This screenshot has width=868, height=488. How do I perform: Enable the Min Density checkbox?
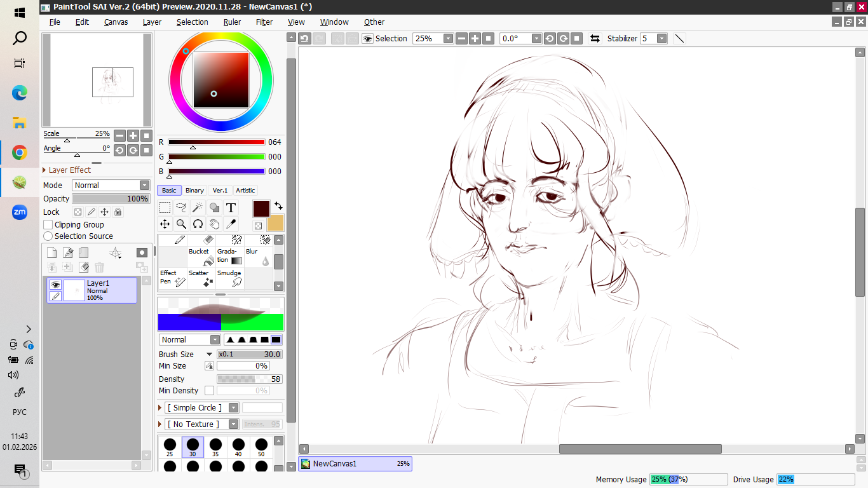(209, 391)
